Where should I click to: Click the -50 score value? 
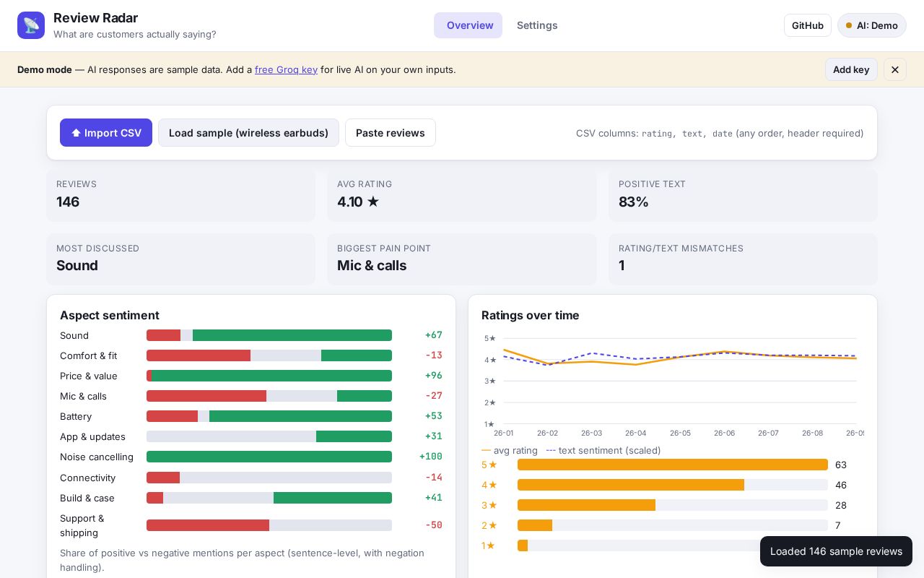433,525
